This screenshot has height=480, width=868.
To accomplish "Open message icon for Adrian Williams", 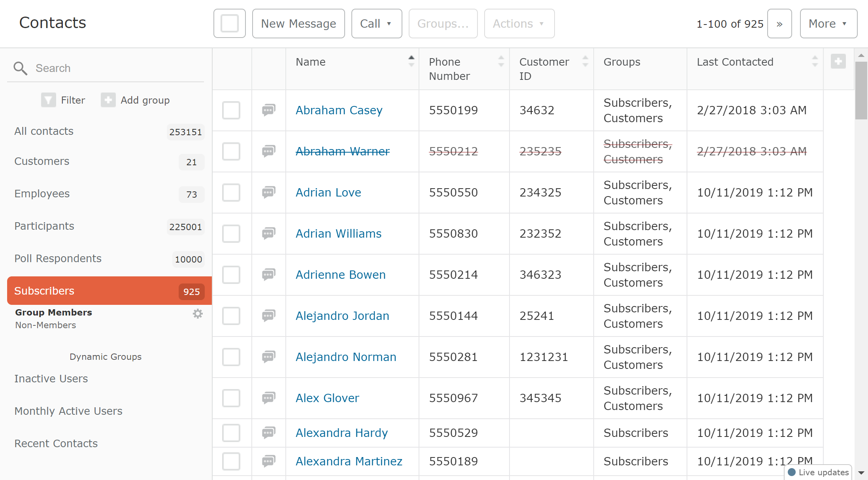I will (x=269, y=233).
